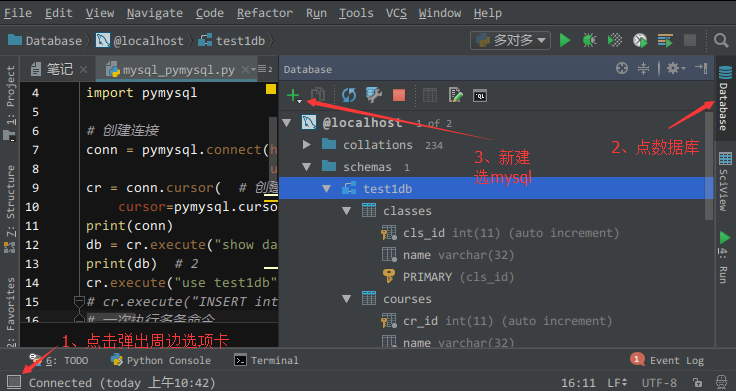Toggle tool window bars with bottom-left square
Image resolution: width=736 pixels, height=391 pixels.
[14, 382]
